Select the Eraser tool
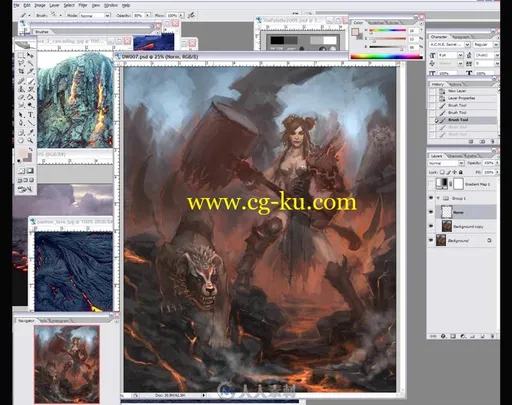Screen dimensions: 512x405 pyautogui.click(x=21, y=97)
